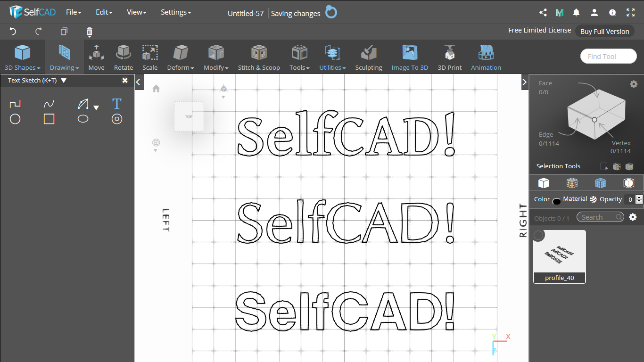Open the View menu

[137, 12]
